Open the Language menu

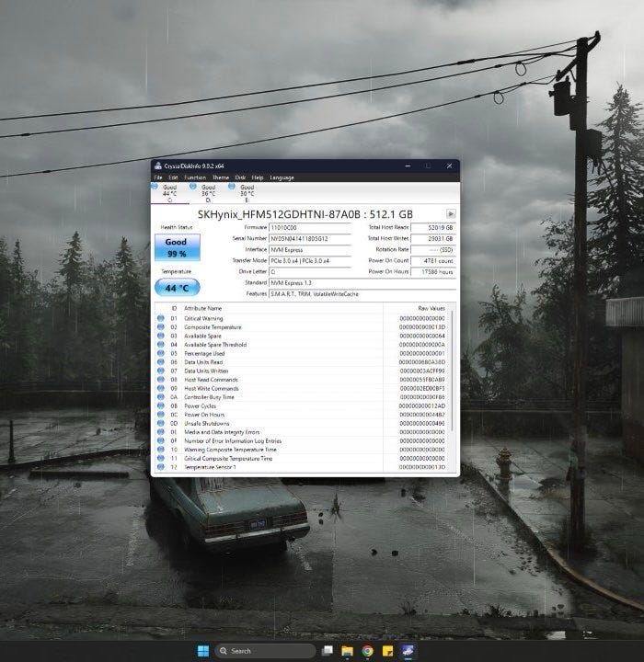(282, 177)
